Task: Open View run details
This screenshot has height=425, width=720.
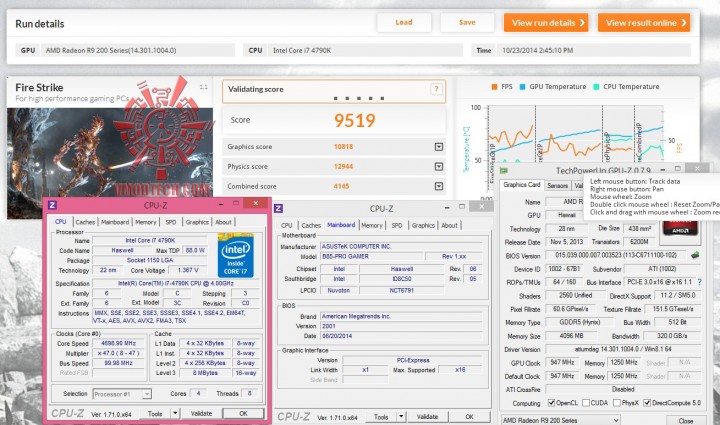Action: pos(546,22)
